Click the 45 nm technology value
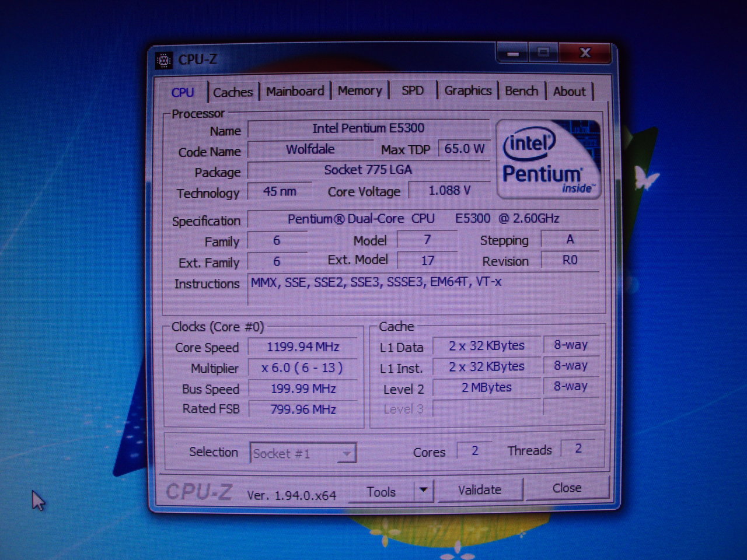The height and width of the screenshot is (560, 747). (x=280, y=191)
